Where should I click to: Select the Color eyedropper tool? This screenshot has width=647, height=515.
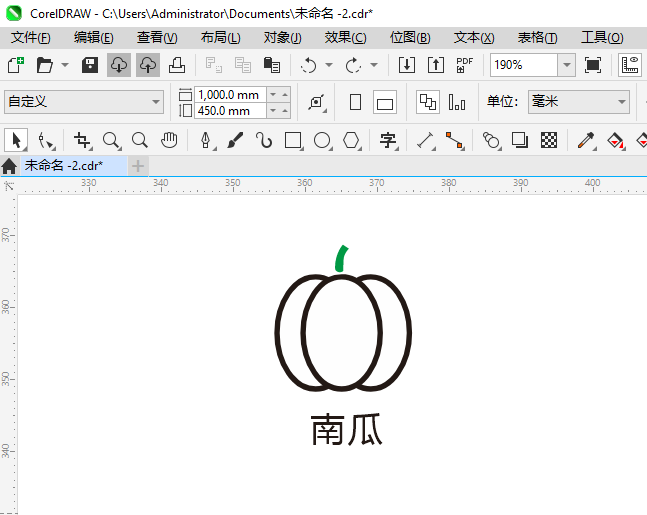(586, 140)
